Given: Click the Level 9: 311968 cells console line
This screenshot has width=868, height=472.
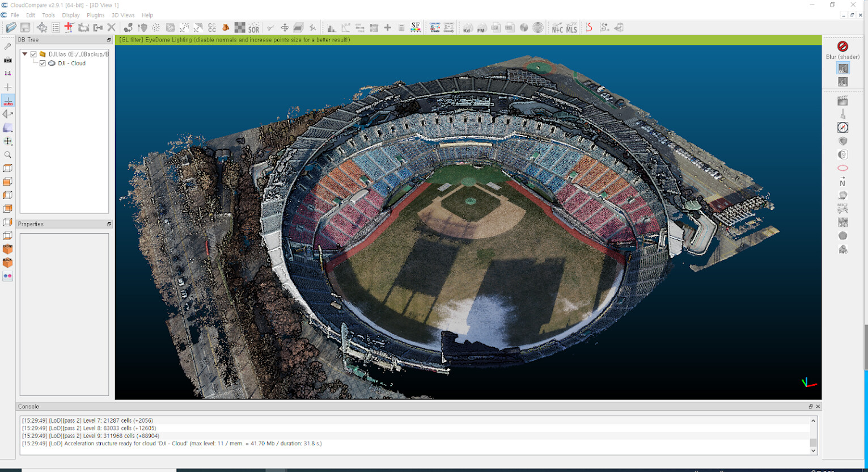Looking at the screenshot, I should click(91, 436).
